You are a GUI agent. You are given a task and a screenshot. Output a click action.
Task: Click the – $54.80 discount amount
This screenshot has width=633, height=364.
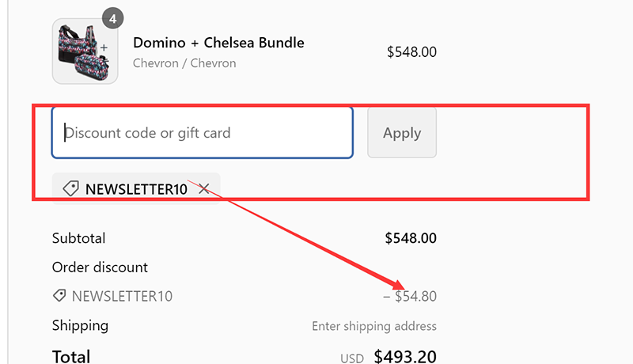click(410, 297)
